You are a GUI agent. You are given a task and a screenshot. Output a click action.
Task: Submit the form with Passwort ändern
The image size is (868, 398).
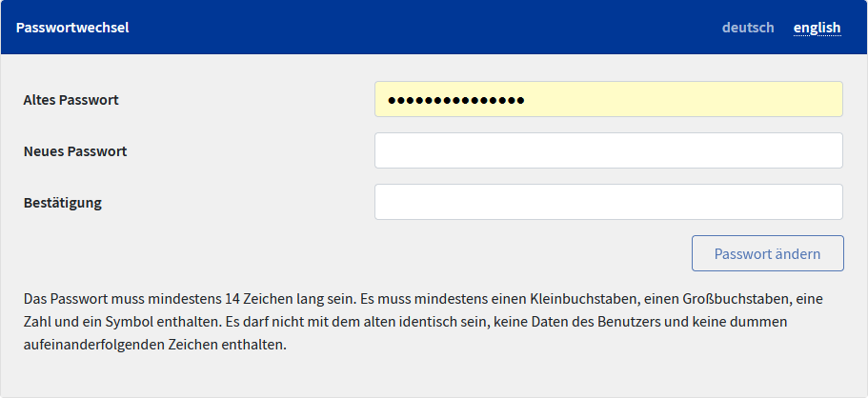[767, 253]
